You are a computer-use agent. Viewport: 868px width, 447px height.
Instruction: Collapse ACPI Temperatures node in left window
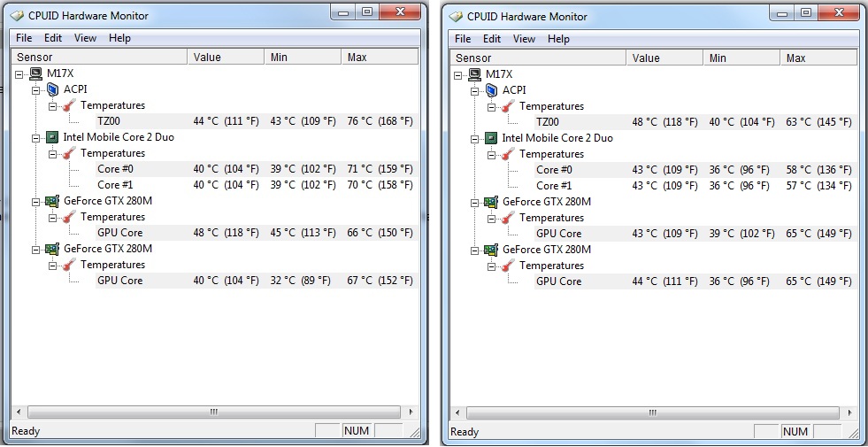[52, 106]
